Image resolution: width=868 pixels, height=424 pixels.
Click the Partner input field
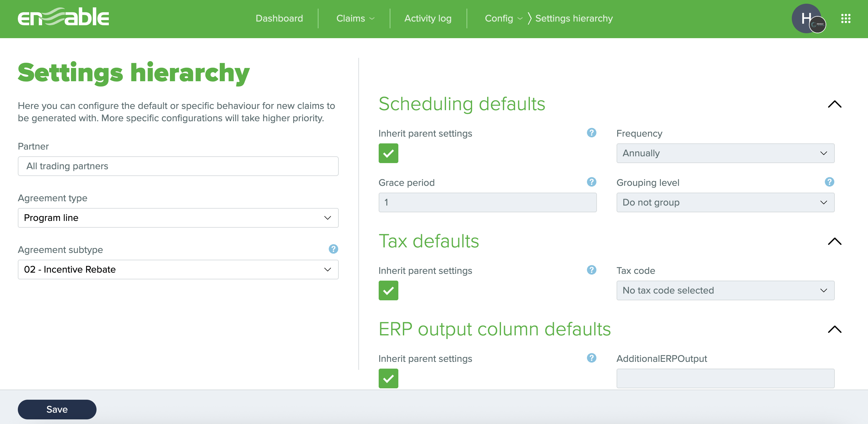tap(178, 166)
